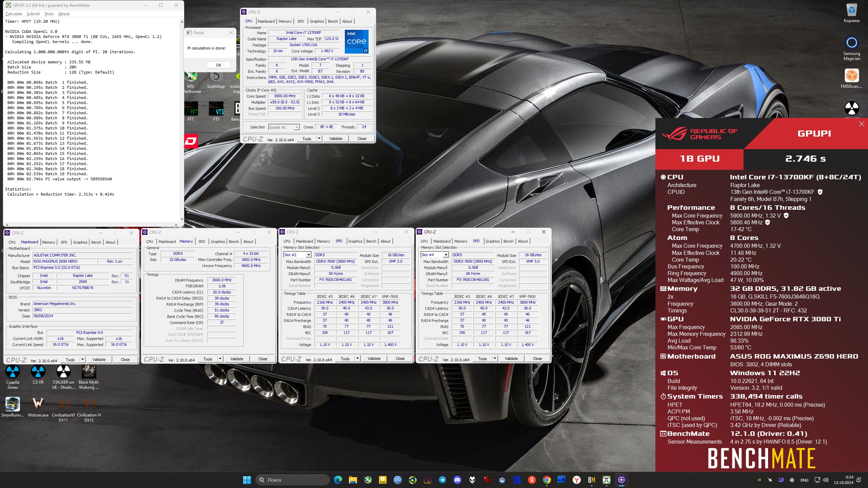Expand Tools dropdown arrow in Slot #2 CPU-Z window

(357, 359)
